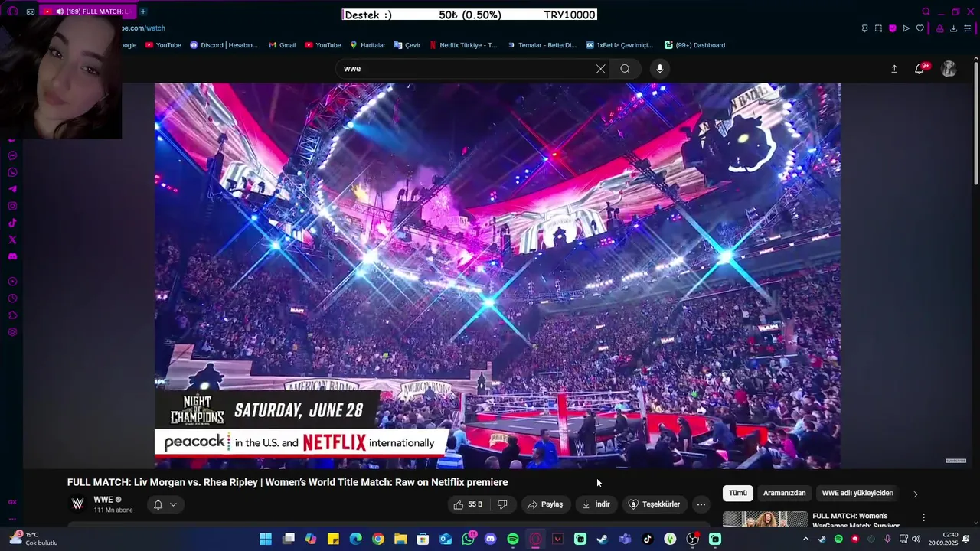
Task: Run the YouTube search magnifier button
Action: 625,69
